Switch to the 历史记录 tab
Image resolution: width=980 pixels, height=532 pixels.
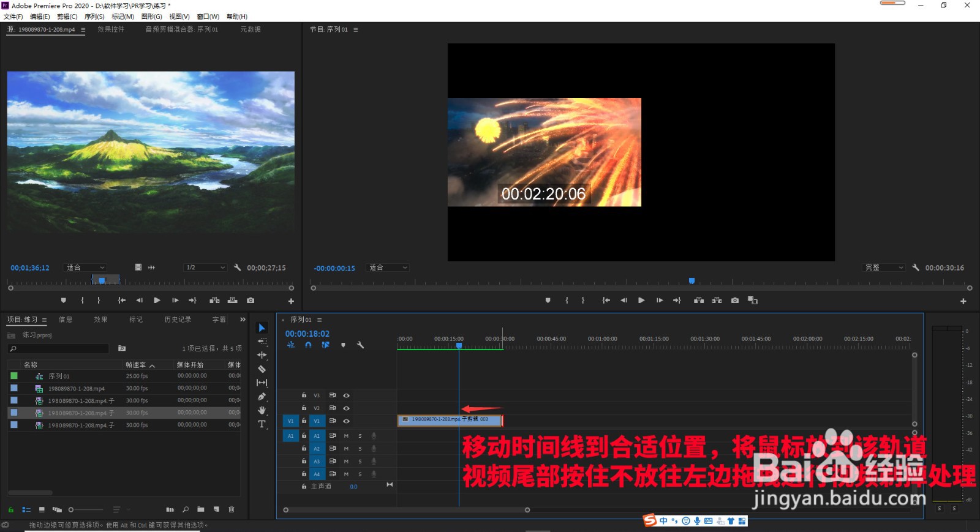pyautogui.click(x=178, y=320)
